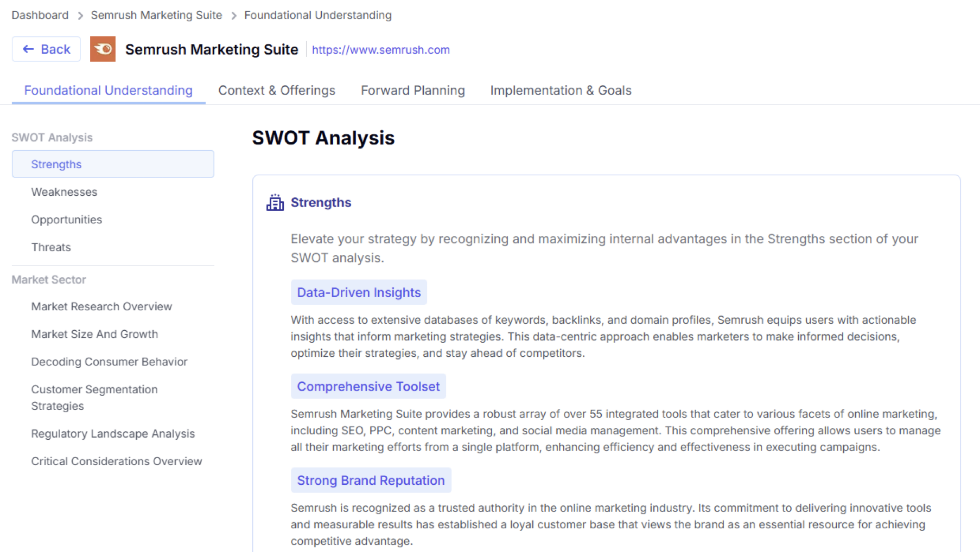Click the Strengths building icon
The image size is (980, 552).
point(275,202)
